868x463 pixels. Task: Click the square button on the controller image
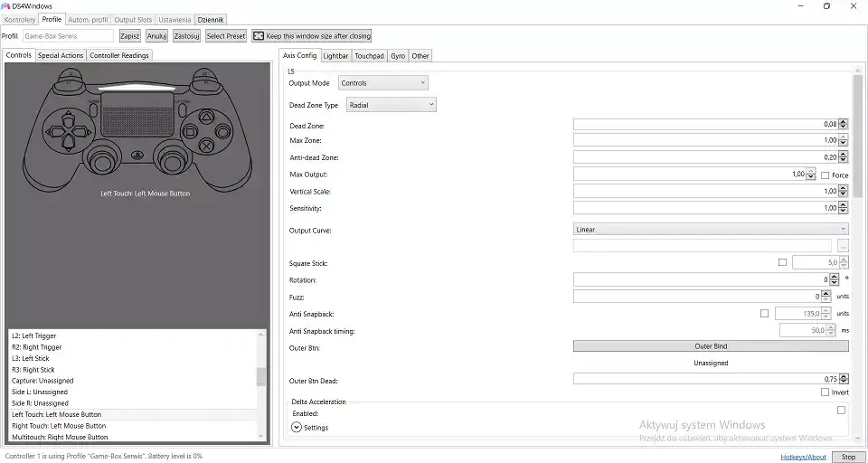pos(189,132)
